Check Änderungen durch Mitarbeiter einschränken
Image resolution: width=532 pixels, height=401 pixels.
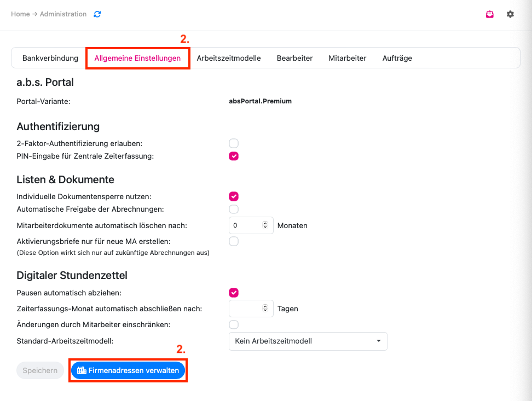(x=234, y=324)
